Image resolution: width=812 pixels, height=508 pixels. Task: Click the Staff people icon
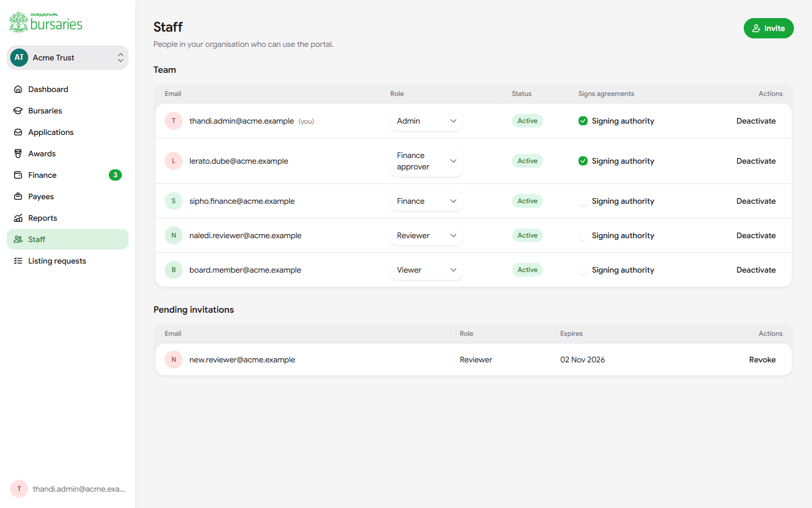18,239
